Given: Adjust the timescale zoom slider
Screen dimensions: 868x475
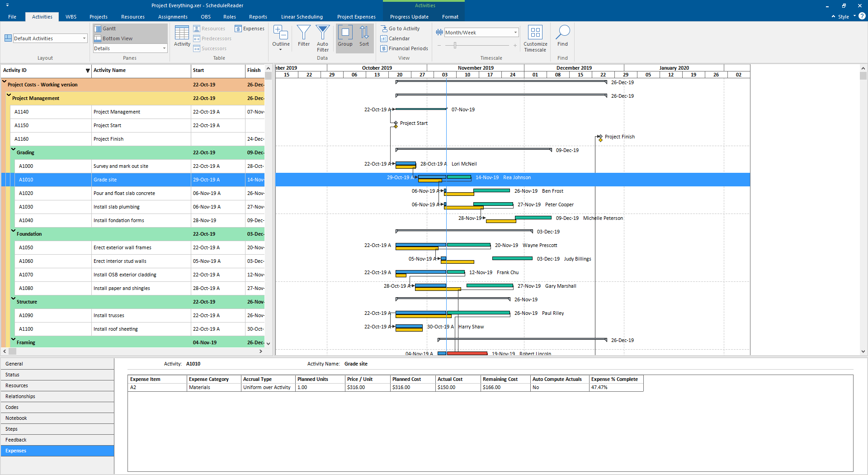Looking at the screenshot, I should point(455,45).
